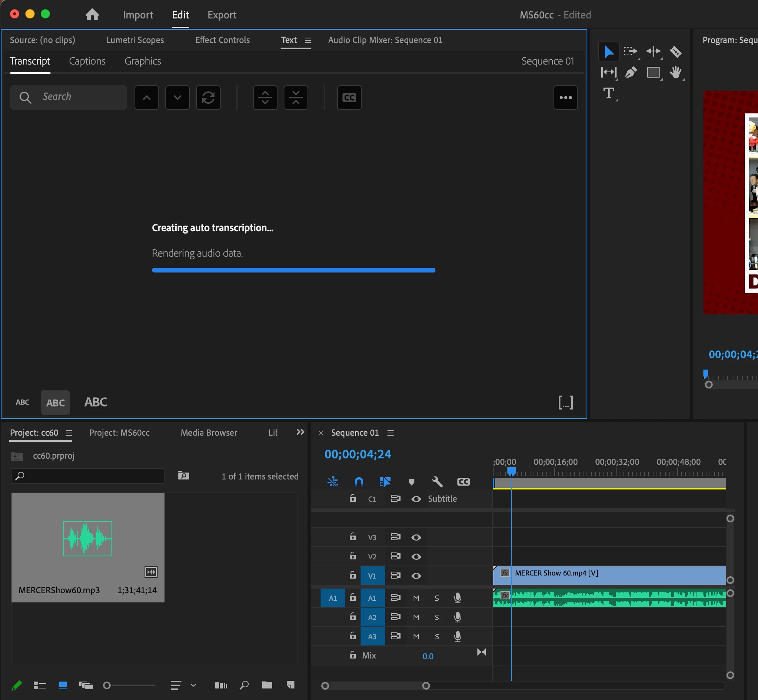Switch to the Captions tab

pos(87,61)
